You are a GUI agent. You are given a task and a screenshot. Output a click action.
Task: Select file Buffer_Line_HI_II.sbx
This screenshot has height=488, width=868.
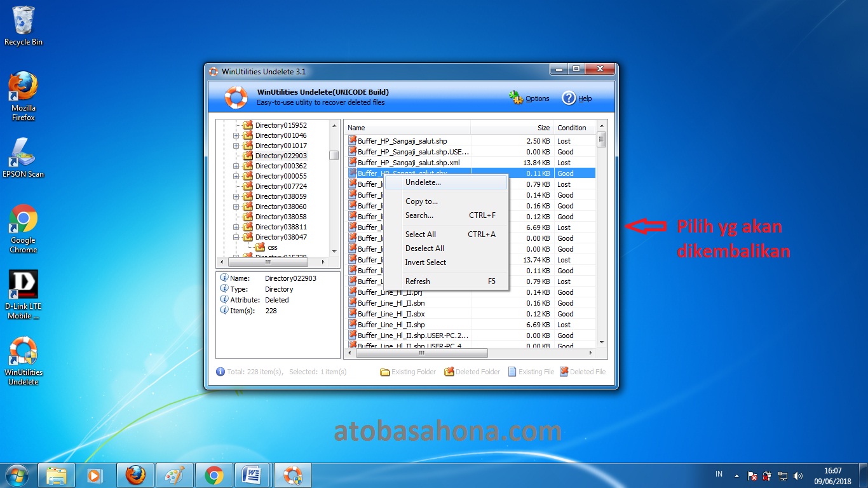(391, 314)
